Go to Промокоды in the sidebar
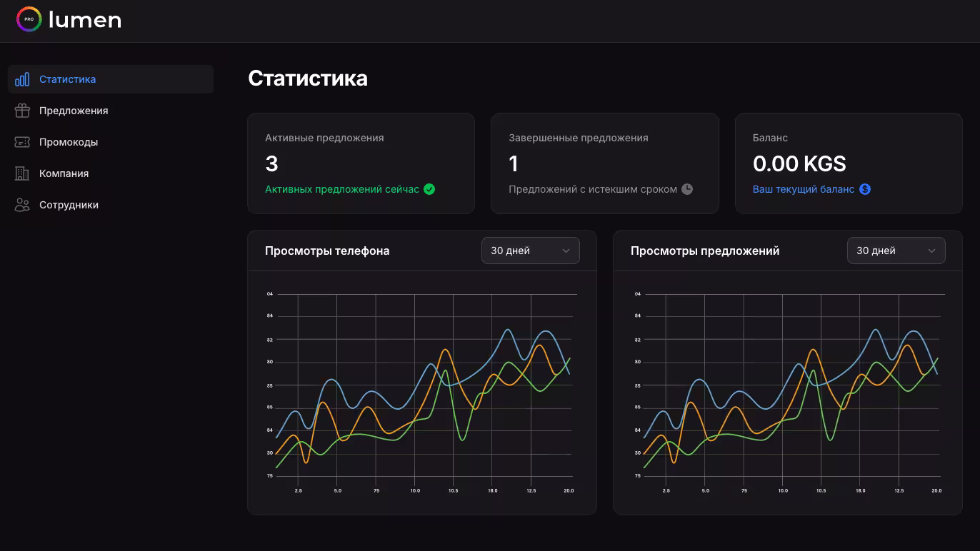Screen dimensions: 980x551 click(111, 142)
